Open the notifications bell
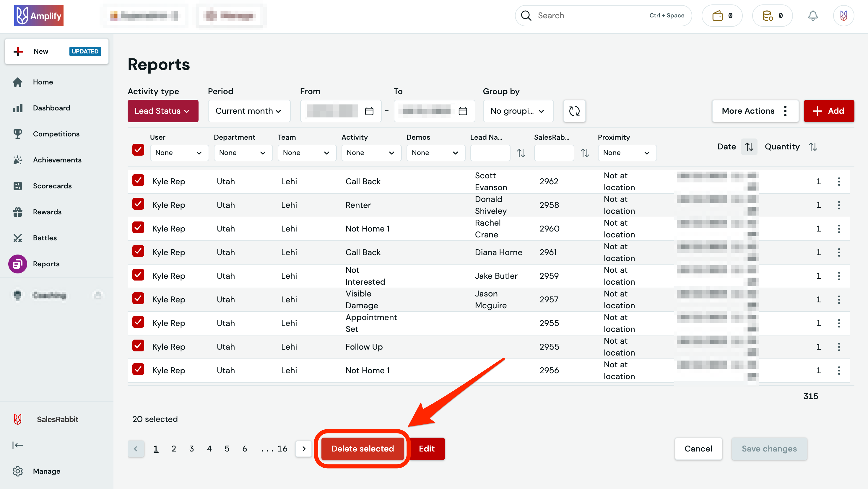 [813, 15]
